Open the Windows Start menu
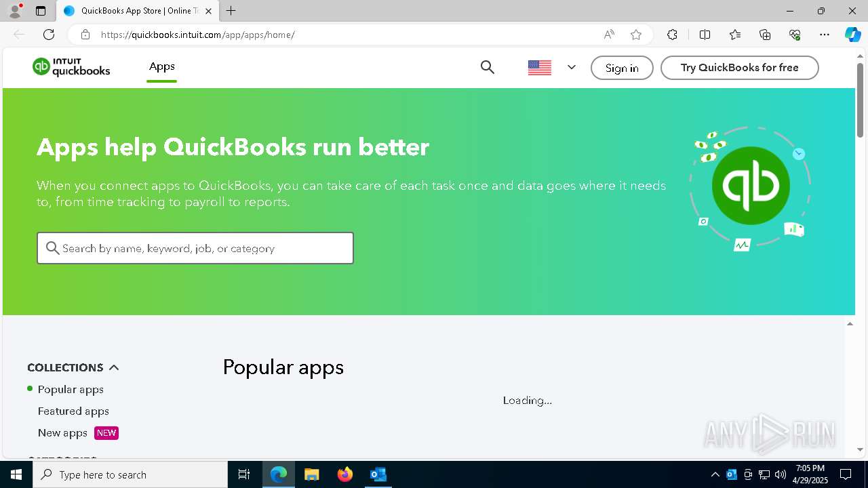The image size is (868, 488). tap(16, 474)
